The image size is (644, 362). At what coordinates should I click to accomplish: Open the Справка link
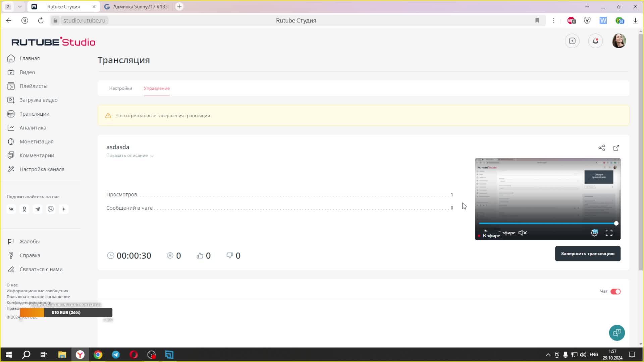(30, 255)
